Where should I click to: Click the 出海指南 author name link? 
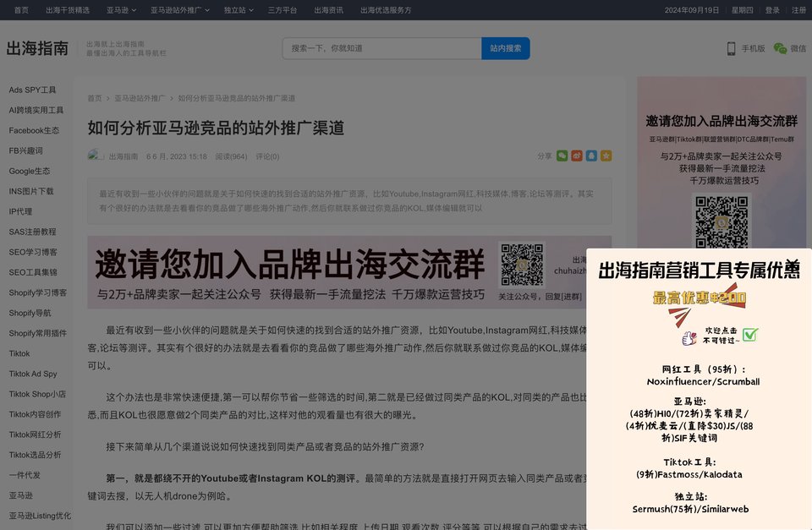click(123, 156)
